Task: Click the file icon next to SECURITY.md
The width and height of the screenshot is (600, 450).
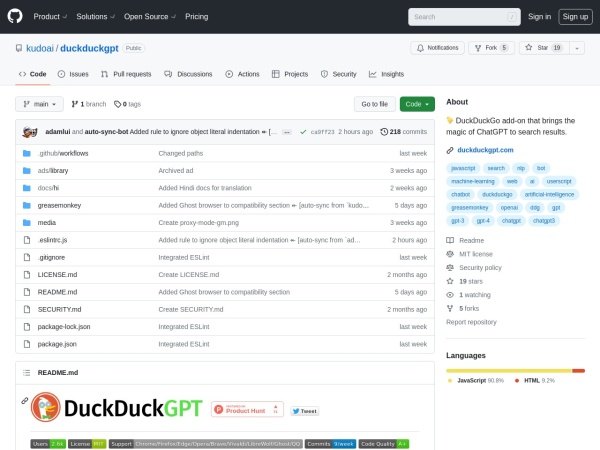Action: 27,309
